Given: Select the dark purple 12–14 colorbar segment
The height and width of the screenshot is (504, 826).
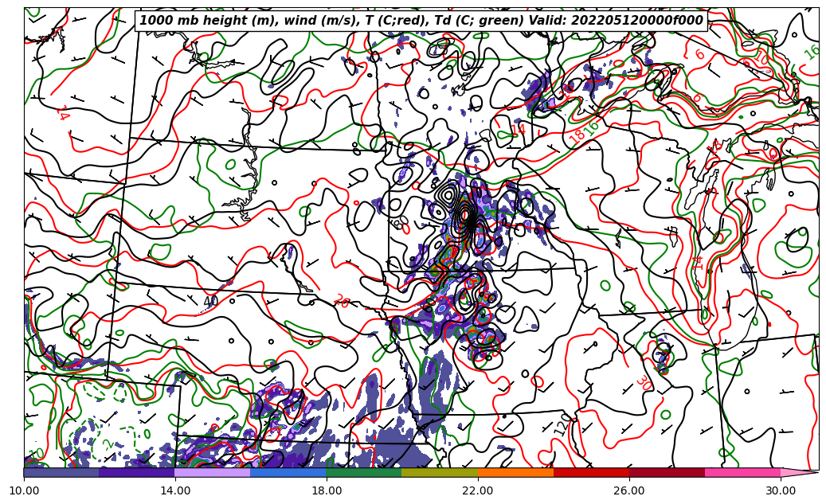Looking at the screenshot, I should click(x=137, y=472).
